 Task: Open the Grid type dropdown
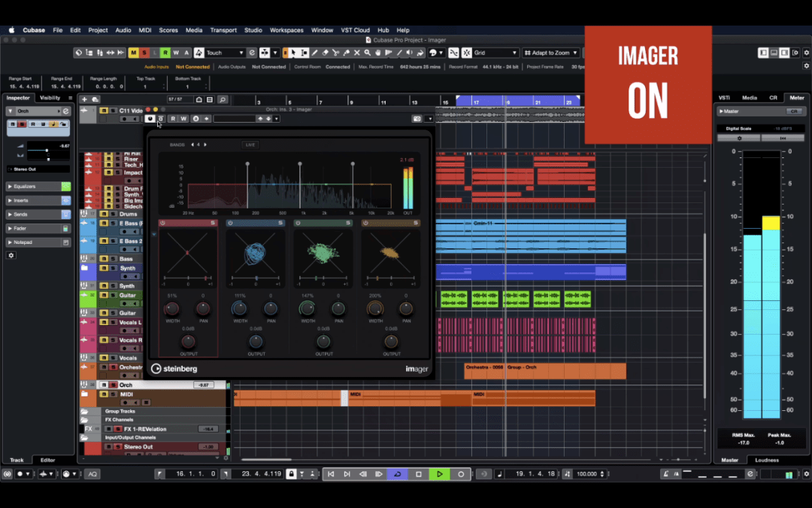point(495,53)
